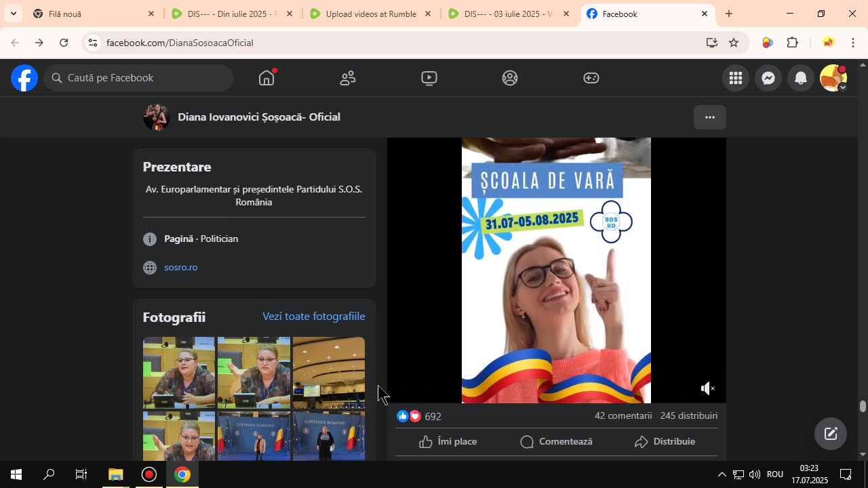This screenshot has width=868, height=488.
Task: Open the Gaming controller icon
Action: click(x=591, y=78)
